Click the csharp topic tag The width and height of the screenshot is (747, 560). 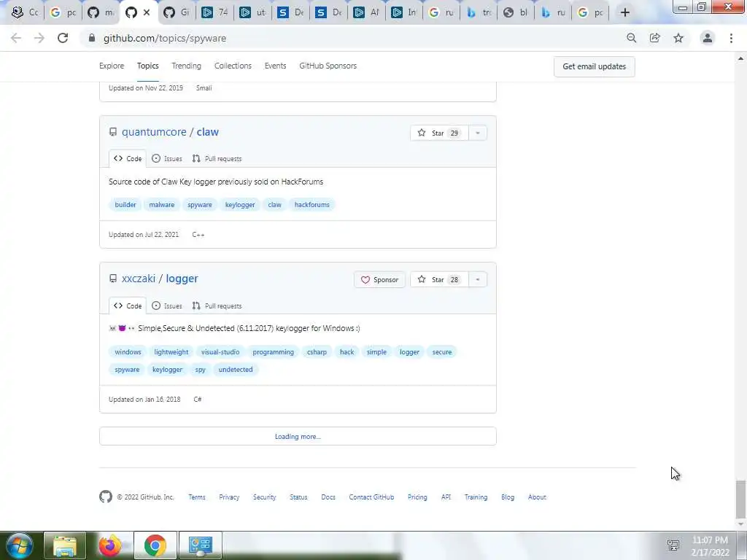(x=317, y=352)
